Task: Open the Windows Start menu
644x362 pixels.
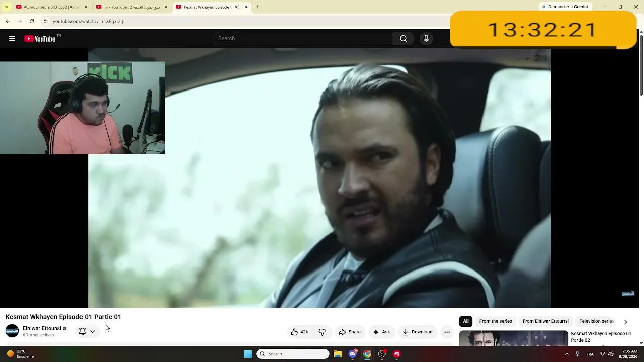Action: point(248,354)
